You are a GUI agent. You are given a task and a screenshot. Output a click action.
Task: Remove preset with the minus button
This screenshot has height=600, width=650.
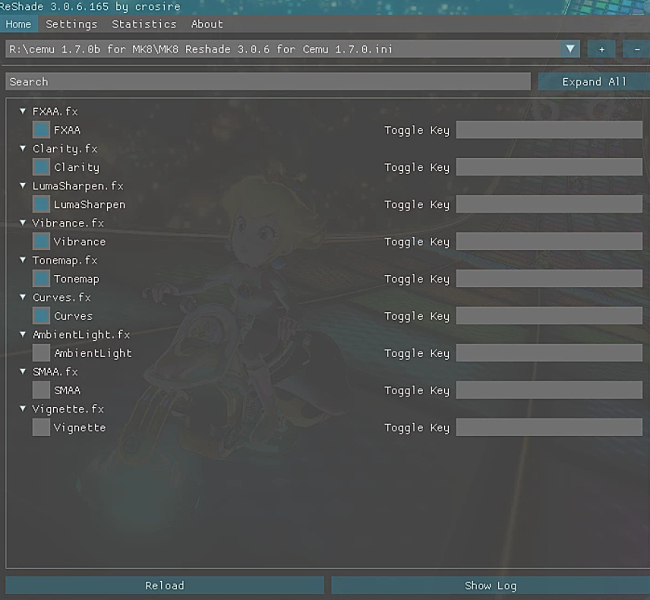[637, 49]
